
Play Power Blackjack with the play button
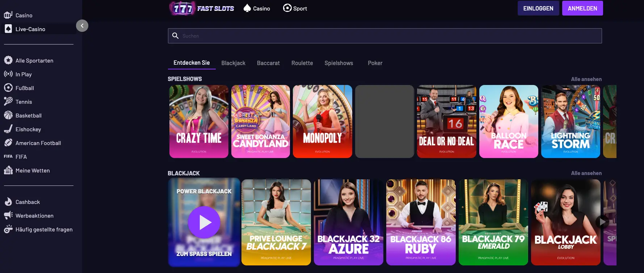204,222
